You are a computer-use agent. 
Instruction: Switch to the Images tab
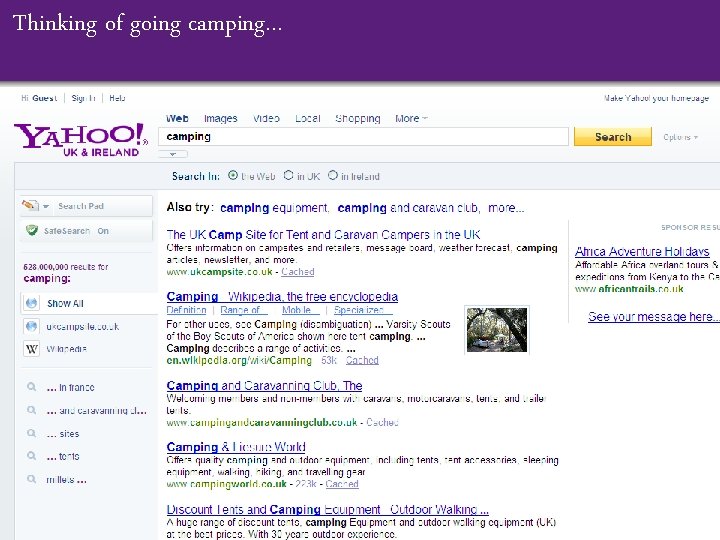[220, 118]
